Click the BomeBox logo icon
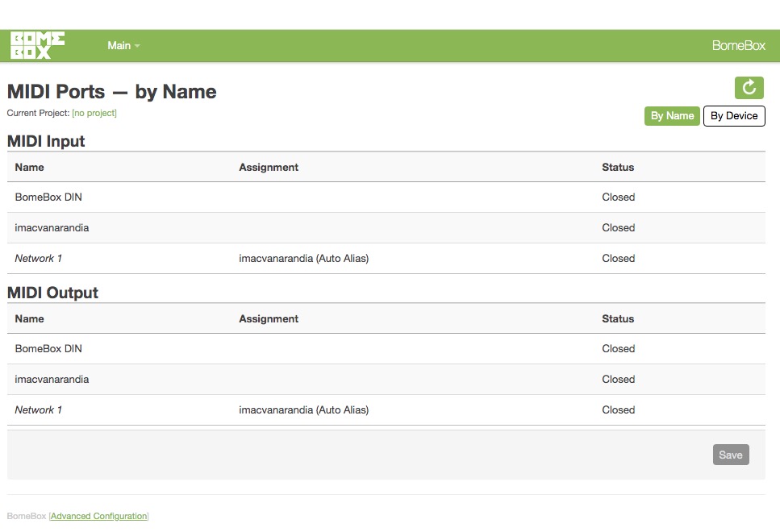 click(x=37, y=45)
